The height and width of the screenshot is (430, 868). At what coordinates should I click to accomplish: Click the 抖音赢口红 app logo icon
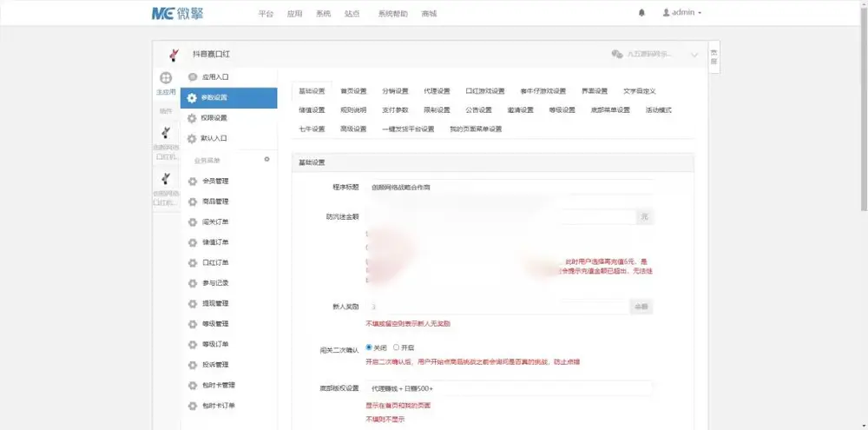174,55
